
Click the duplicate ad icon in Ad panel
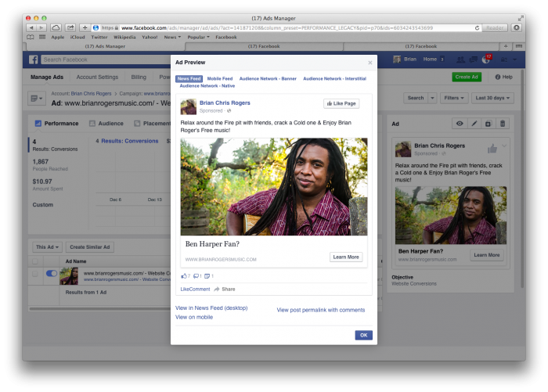pyautogui.click(x=488, y=124)
